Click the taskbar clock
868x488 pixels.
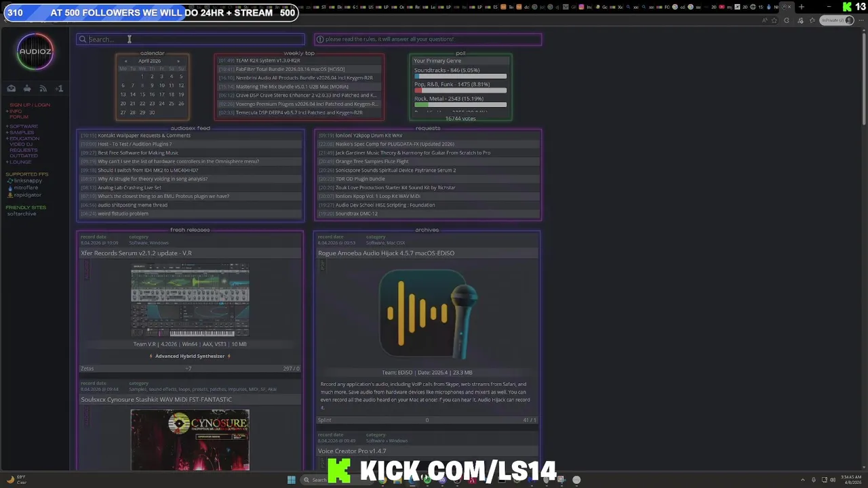point(850,480)
